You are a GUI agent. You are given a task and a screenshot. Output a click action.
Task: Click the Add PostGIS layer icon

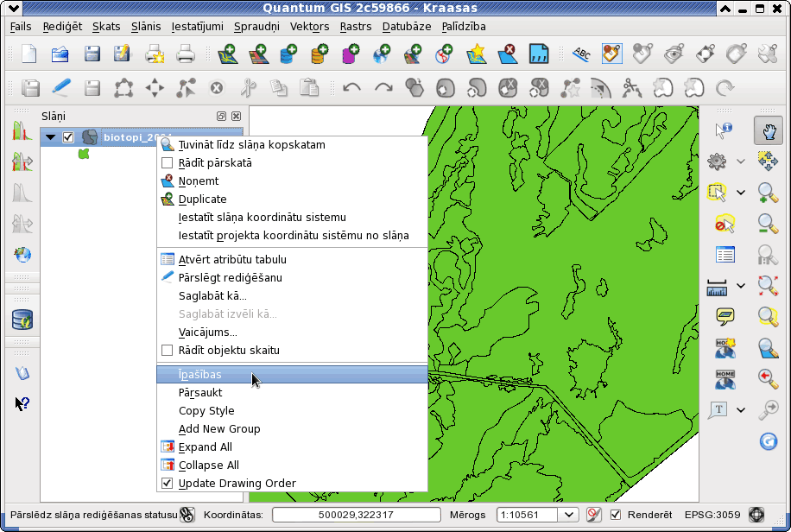pos(288,54)
